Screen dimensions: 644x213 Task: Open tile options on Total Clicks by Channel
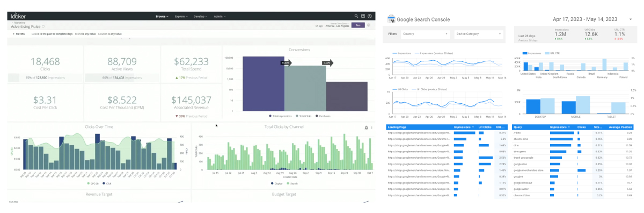click(x=371, y=127)
